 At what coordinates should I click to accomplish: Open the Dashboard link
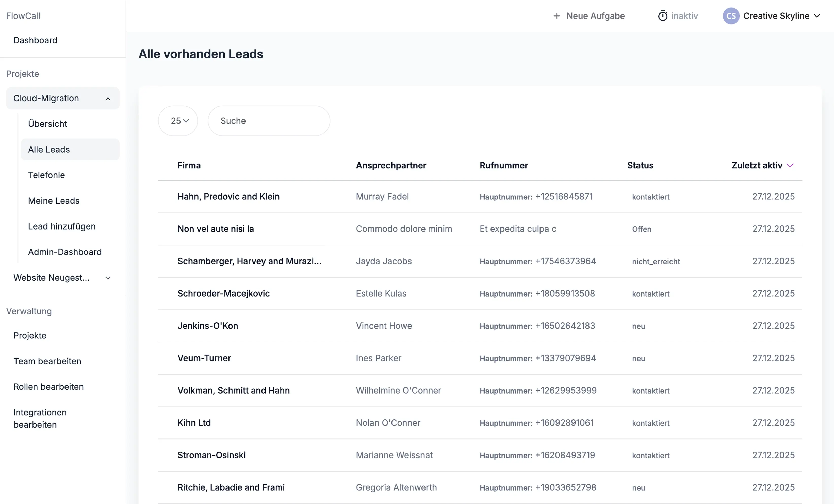click(35, 40)
